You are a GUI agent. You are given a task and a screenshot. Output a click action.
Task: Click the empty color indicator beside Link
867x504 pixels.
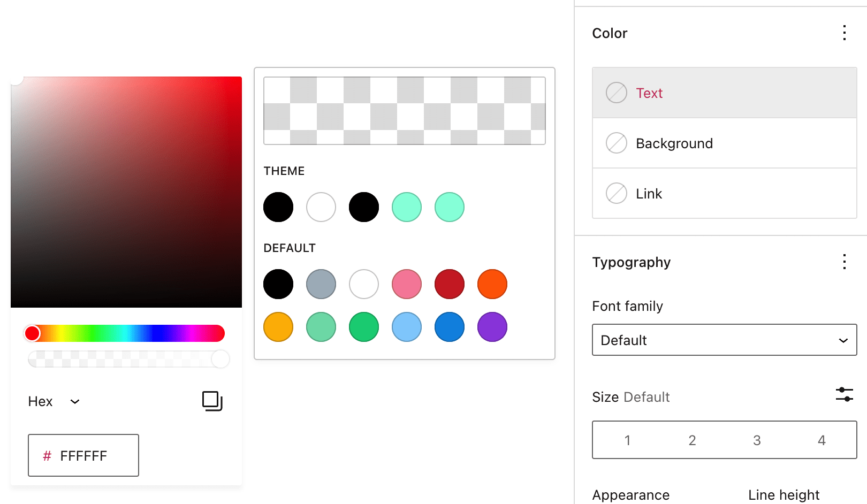[x=616, y=194]
